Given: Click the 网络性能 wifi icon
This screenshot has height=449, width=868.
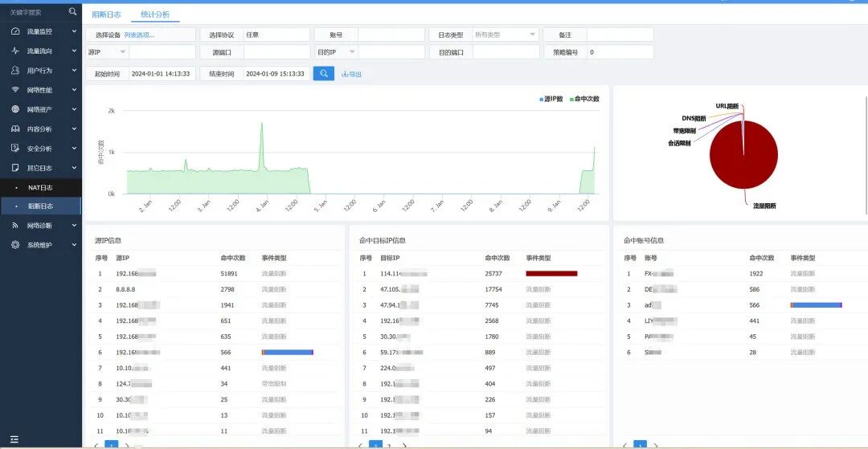Looking at the screenshot, I should pyautogui.click(x=15, y=90).
